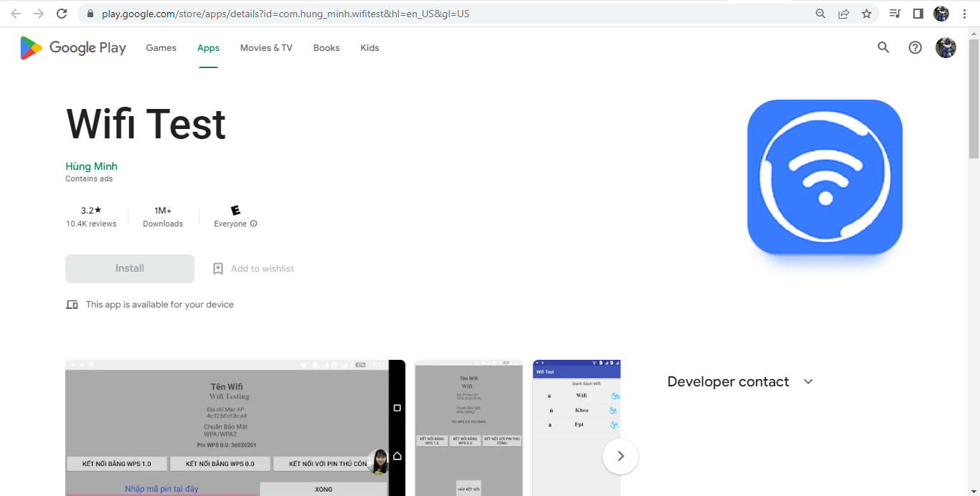
Task: Click the lock icon in address bar
Action: 90,14
